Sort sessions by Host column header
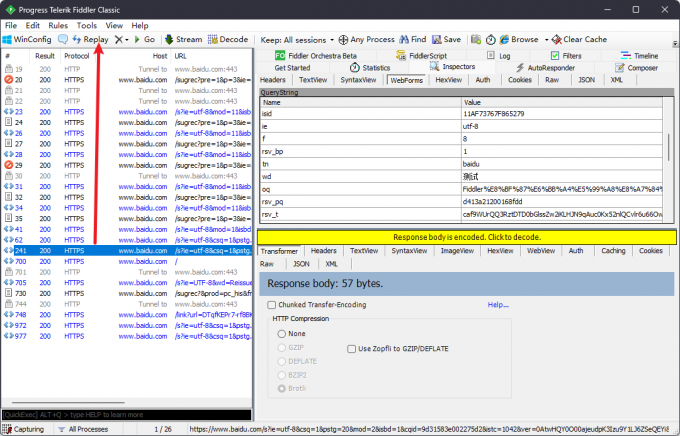Image resolution: width=680 pixels, height=436 pixels. (160, 56)
